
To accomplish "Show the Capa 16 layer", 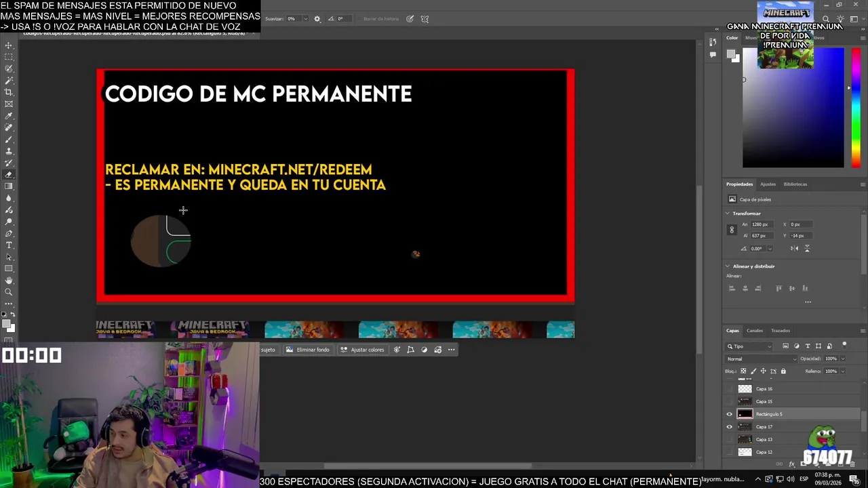I will [730, 389].
